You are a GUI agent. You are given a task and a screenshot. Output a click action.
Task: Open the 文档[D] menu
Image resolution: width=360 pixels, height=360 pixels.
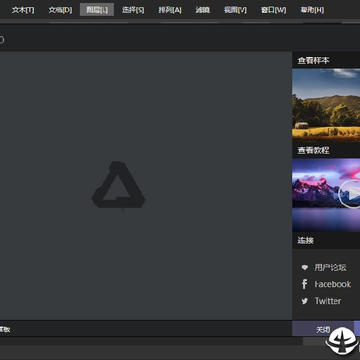(60, 10)
